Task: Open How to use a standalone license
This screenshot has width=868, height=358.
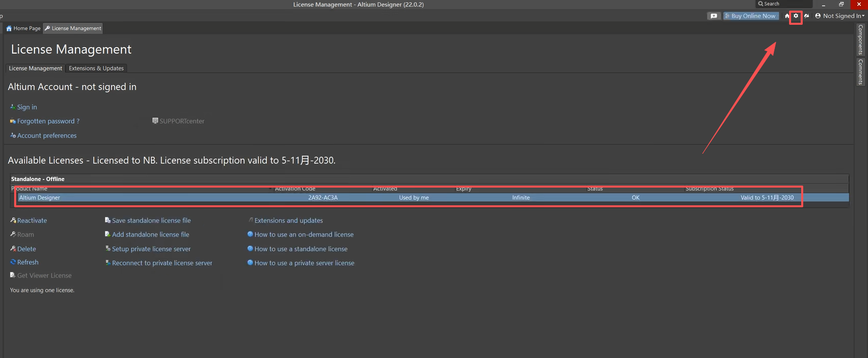Action: point(301,249)
